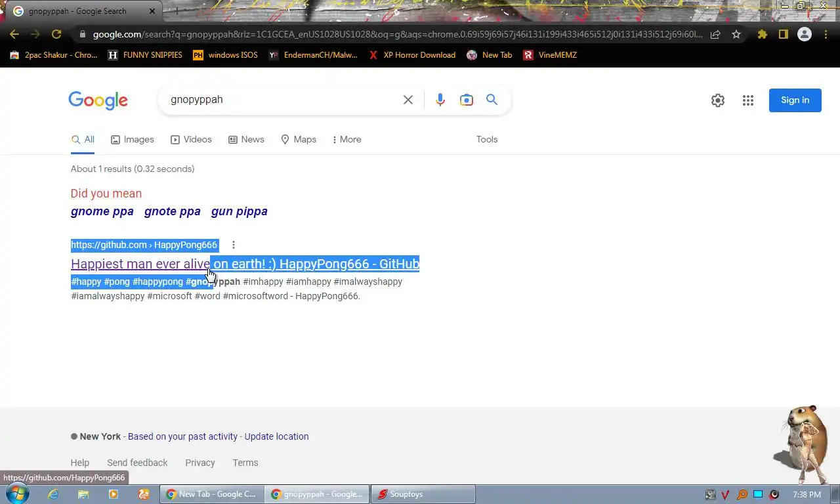Viewport: 840px width, 504px height.
Task: Click the github.com › HappyPong666 URL
Action: pyautogui.click(x=144, y=245)
